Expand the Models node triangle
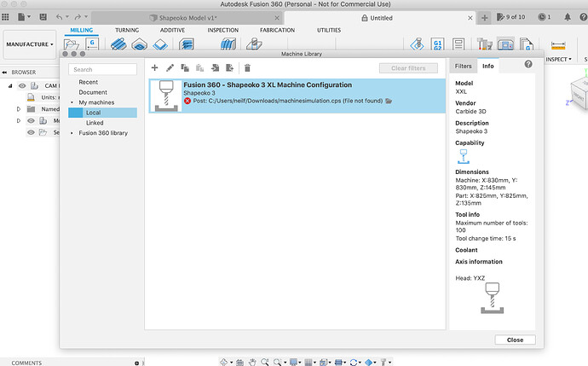588x366 pixels. [19, 121]
